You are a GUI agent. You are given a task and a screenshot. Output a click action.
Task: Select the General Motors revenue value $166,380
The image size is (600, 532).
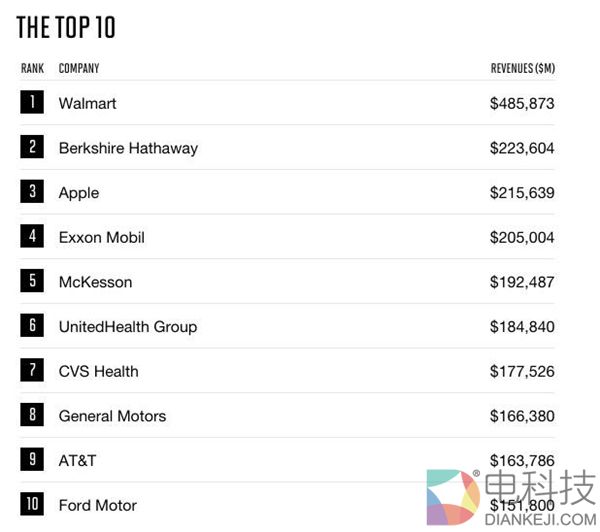(x=522, y=416)
